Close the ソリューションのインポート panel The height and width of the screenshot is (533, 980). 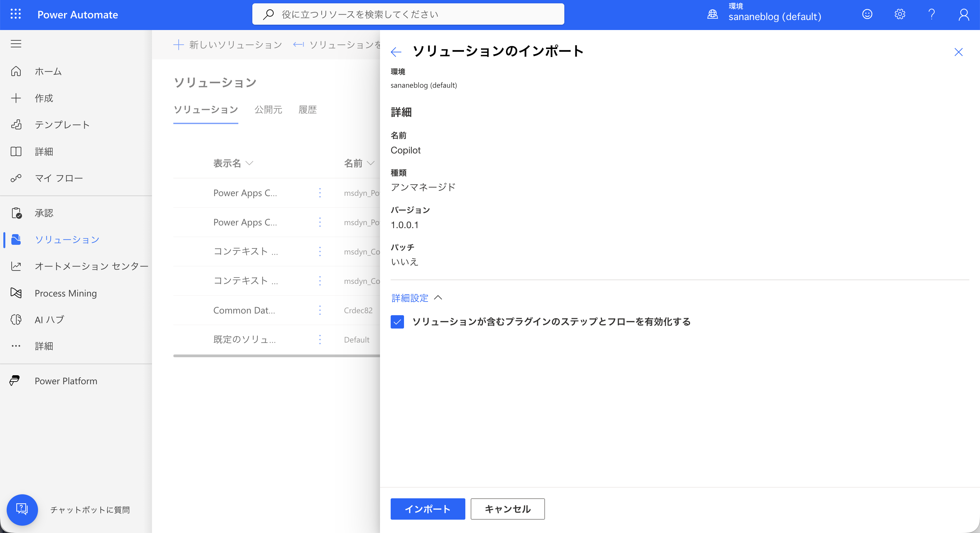958,52
